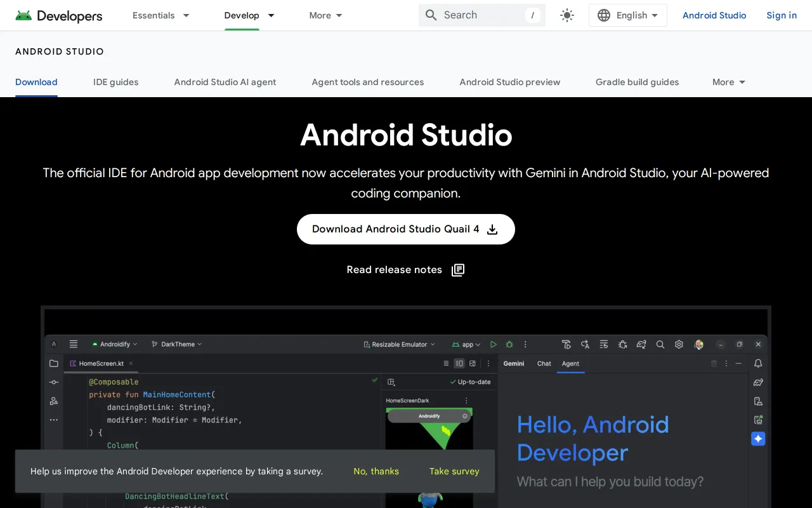The height and width of the screenshot is (508, 812).
Task: Click the Take survey button
Action: coord(454,471)
